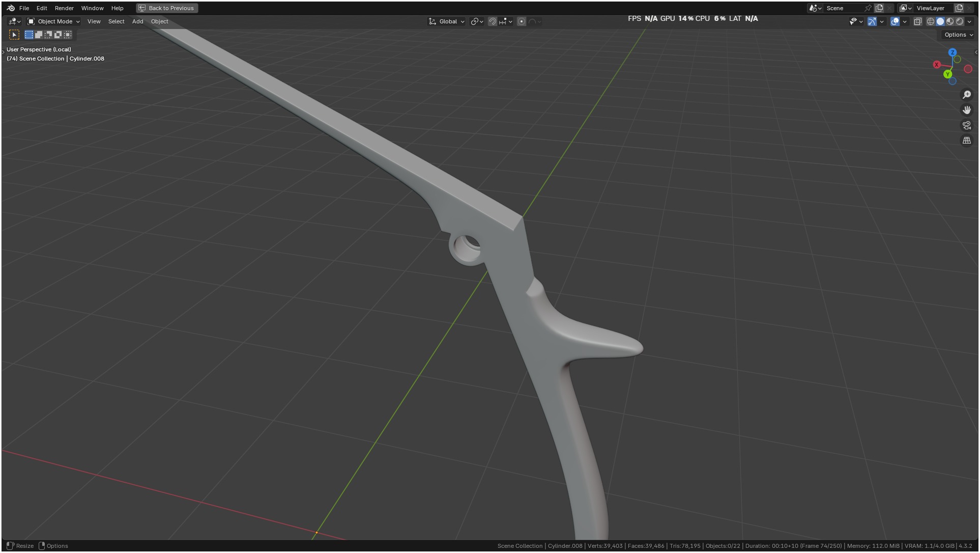Toggle viewport gizmos visibility
This screenshot has height=553, width=980.
point(872,21)
